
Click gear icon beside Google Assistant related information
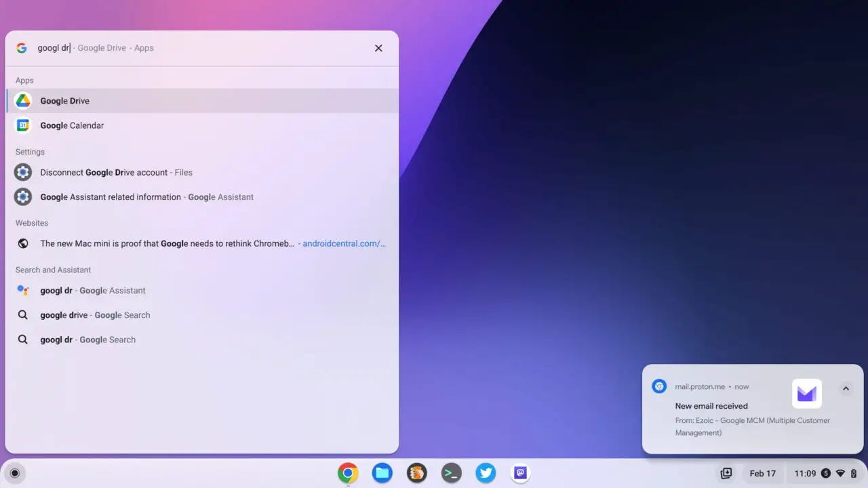pos(23,197)
